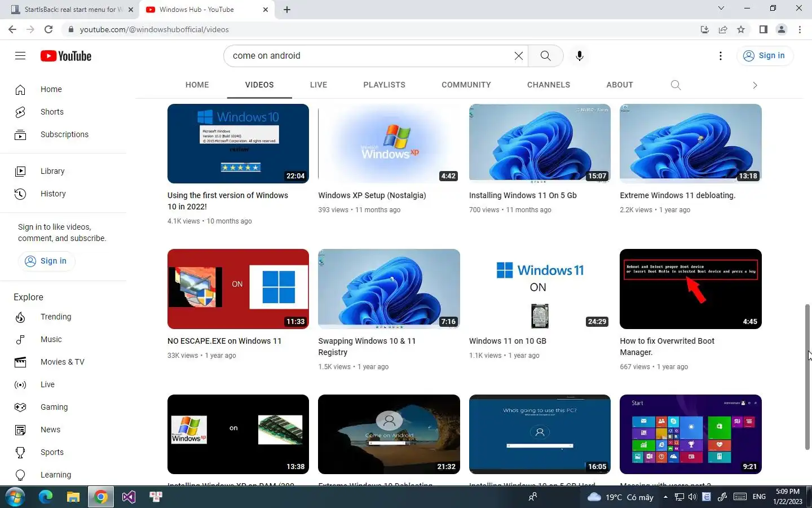This screenshot has width=812, height=508.
Task: Click How to fix Overwrited Boot Manager thumbnail
Action: (x=690, y=289)
